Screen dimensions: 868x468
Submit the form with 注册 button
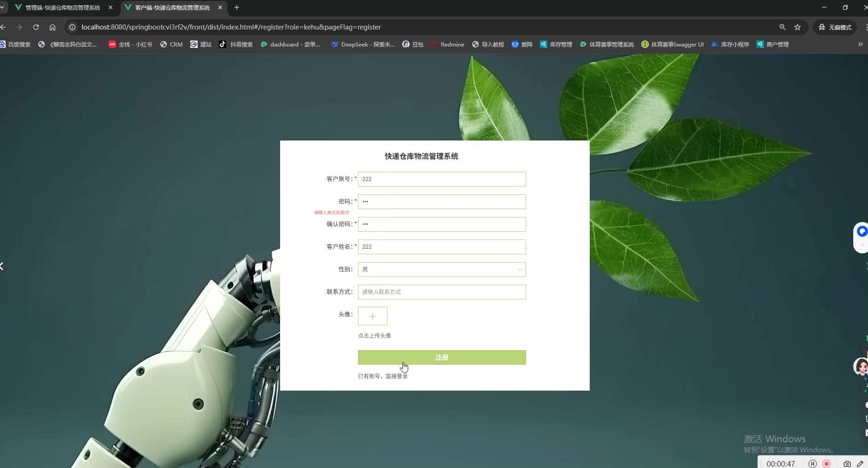pos(442,357)
